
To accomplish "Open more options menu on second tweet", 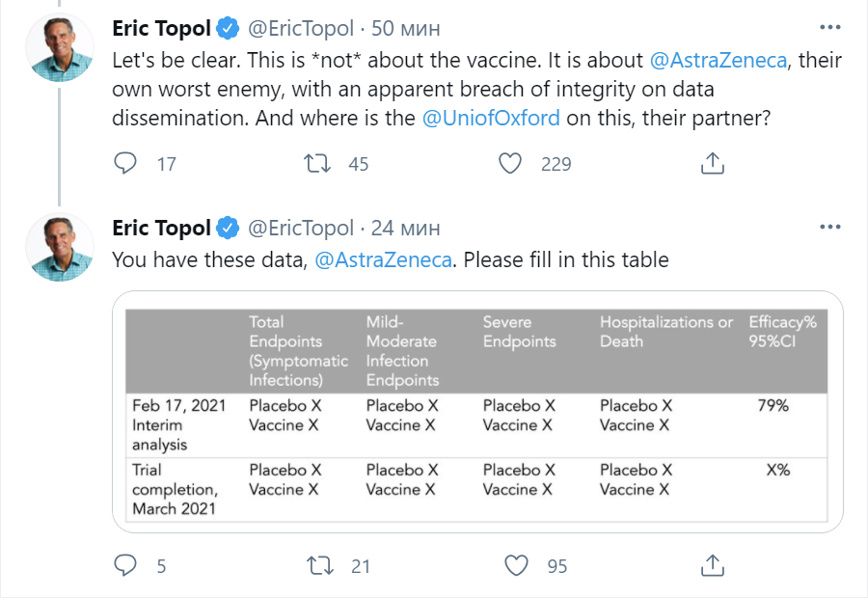I will [x=829, y=228].
